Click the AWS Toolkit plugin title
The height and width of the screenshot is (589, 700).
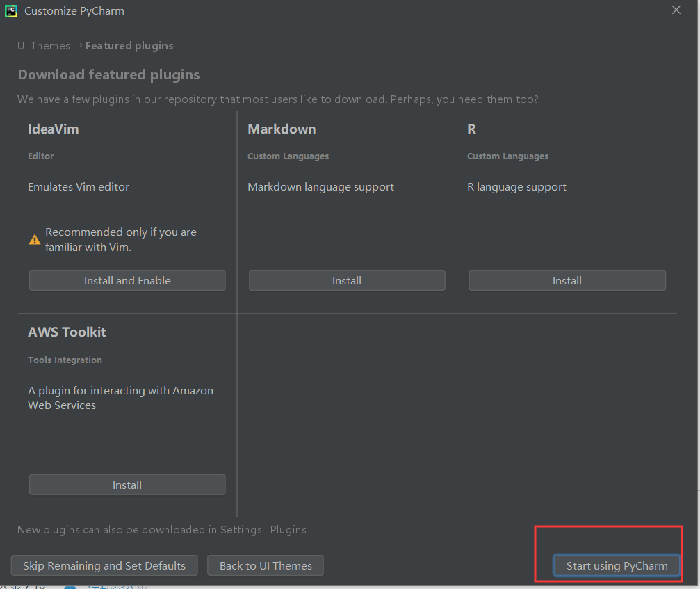[67, 332]
